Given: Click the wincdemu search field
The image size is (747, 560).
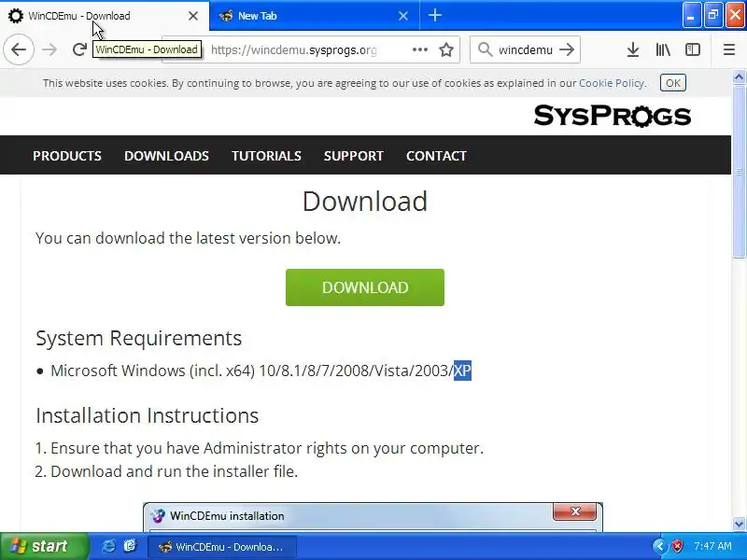Looking at the screenshot, I should [526, 49].
